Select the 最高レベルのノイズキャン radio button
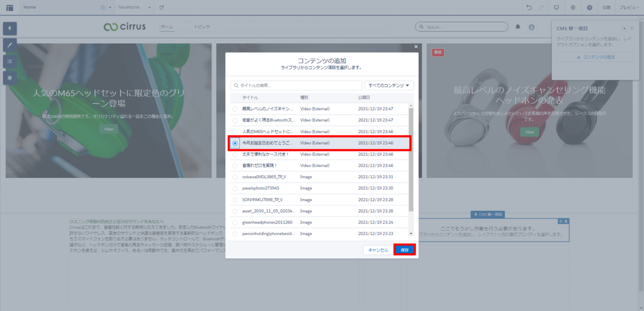This screenshot has width=644, height=311. 235,109
